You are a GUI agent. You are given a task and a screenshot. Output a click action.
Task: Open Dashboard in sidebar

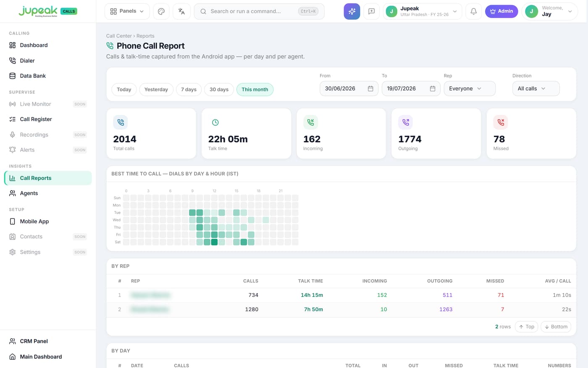pos(48,45)
